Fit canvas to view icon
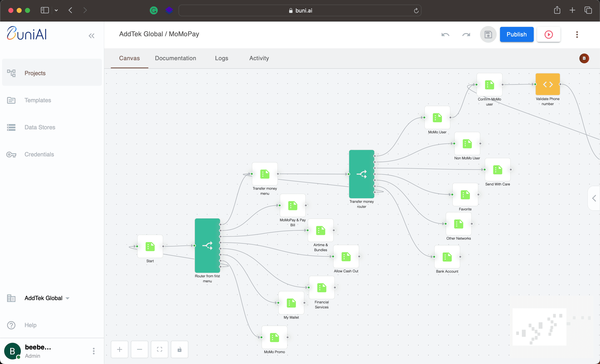Image resolution: width=600 pixels, height=364 pixels. point(160,349)
